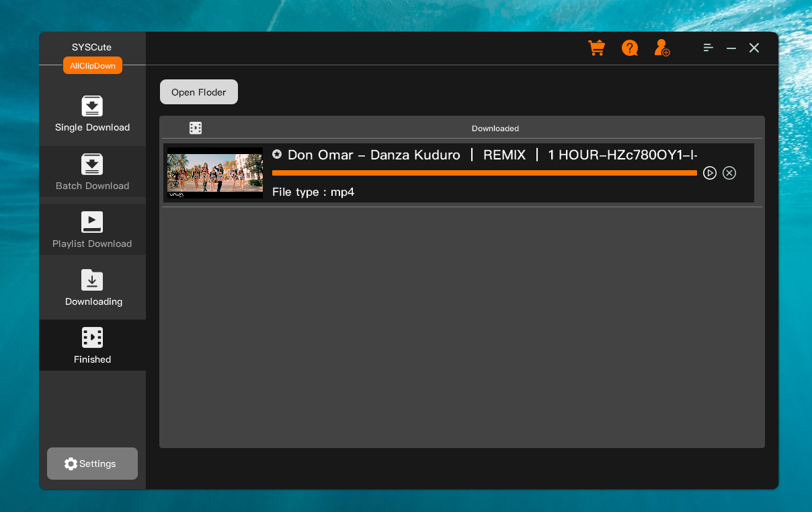812x512 pixels.
Task: Click the star icon beside the video title
Action: click(277, 155)
